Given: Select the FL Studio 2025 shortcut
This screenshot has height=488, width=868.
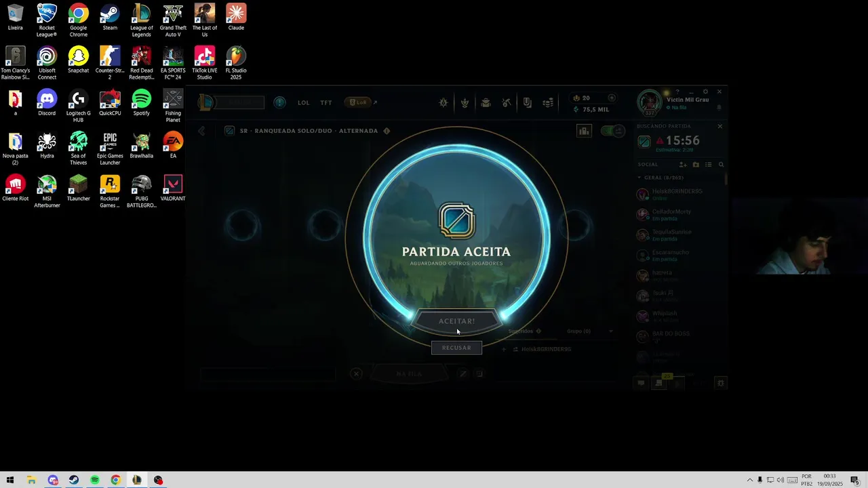Looking at the screenshot, I should (x=236, y=63).
